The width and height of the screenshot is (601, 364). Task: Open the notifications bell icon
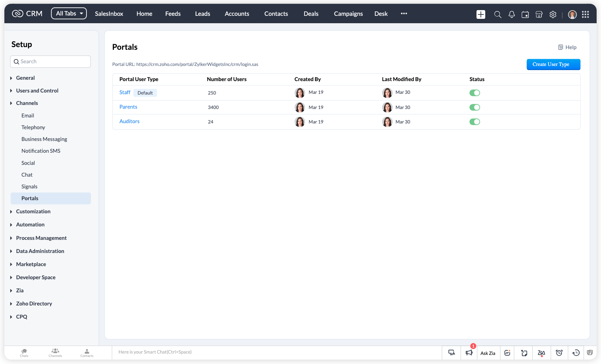tap(511, 14)
